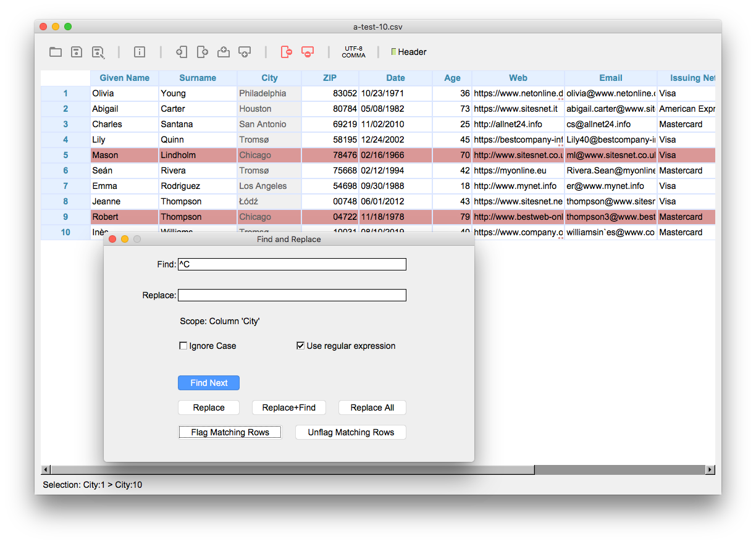Save the current document

77,52
